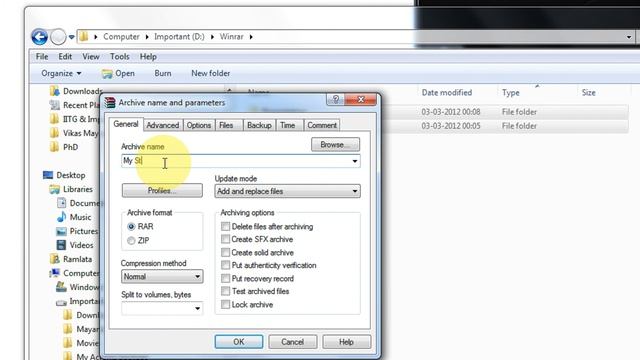
Task: Switch to the Time tab
Action: [287, 125]
